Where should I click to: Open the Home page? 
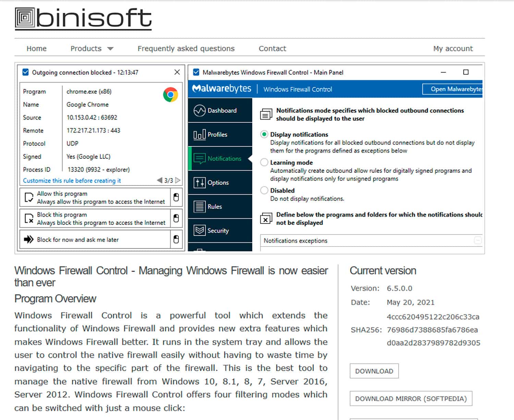[x=36, y=48]
